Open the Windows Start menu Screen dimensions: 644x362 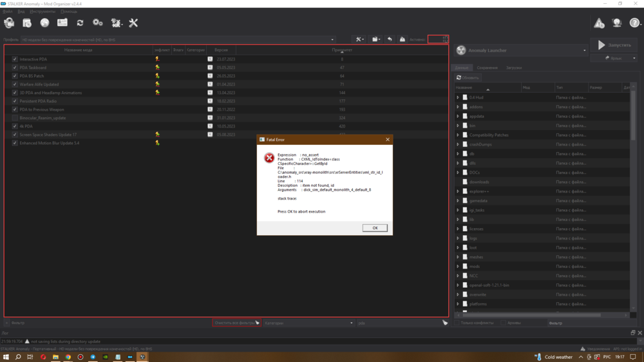pyautogui.click(x=6, y=357)
